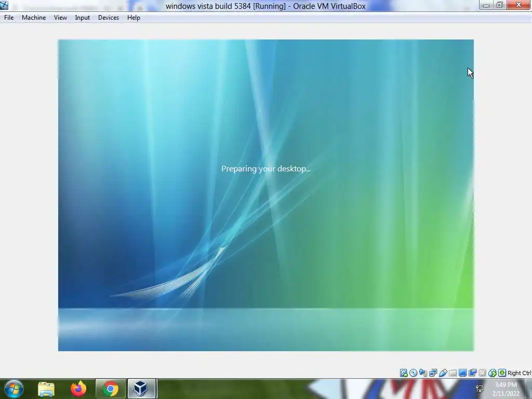The width and height of the screenshot is (532, 399).
Task: Open File Explorer from the taskbar
Action: pyautogui.click(x=46, y=389)
